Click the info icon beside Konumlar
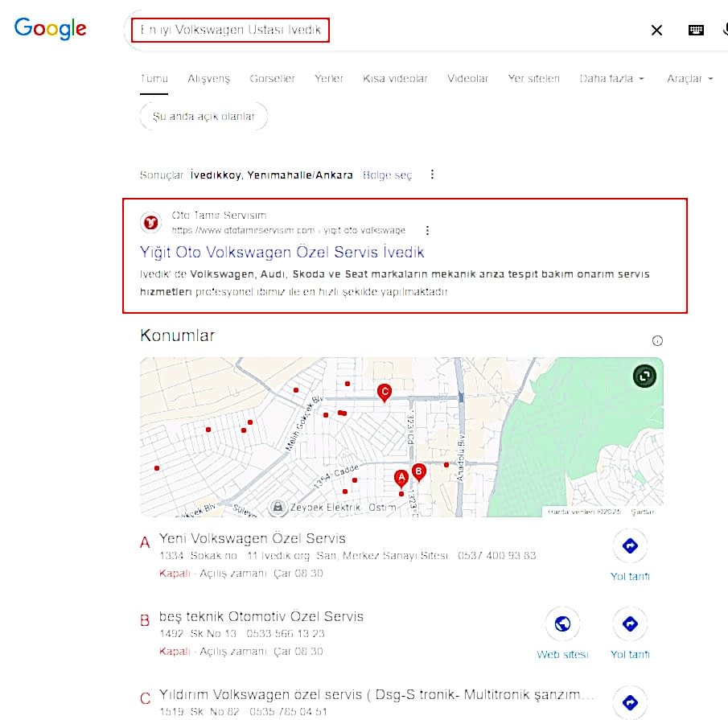 point(657,340)
